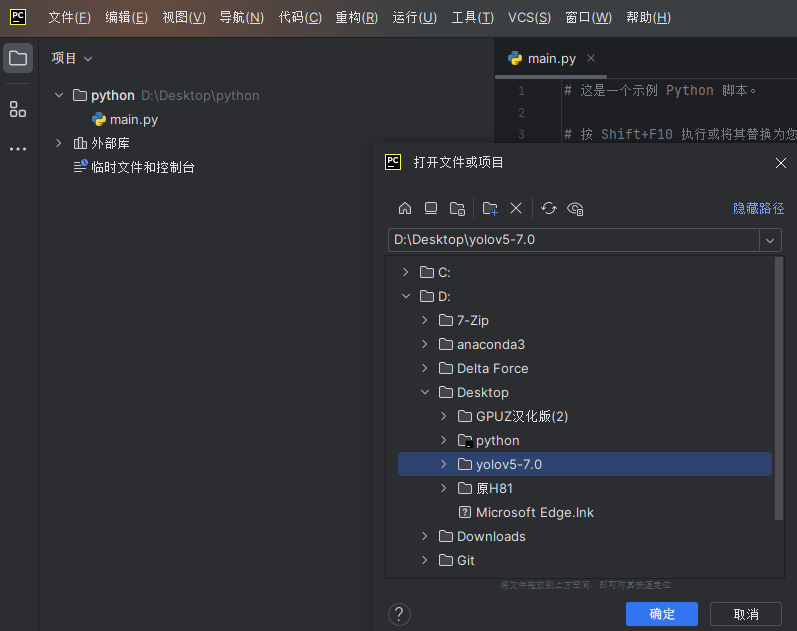The image size is (797, 631).
Task: Open the 窗口(W) menu
Action: click(588, 17)
